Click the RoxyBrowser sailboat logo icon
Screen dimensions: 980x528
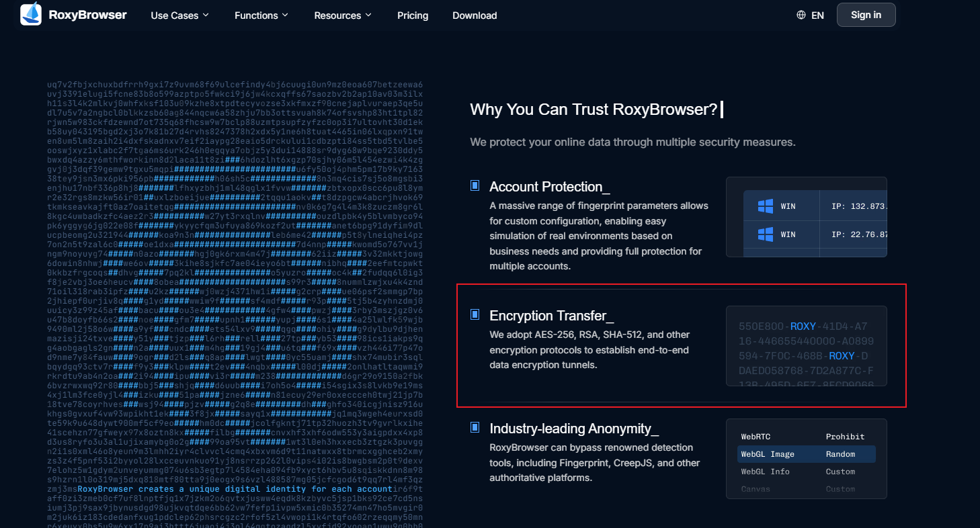pos(31,15)
